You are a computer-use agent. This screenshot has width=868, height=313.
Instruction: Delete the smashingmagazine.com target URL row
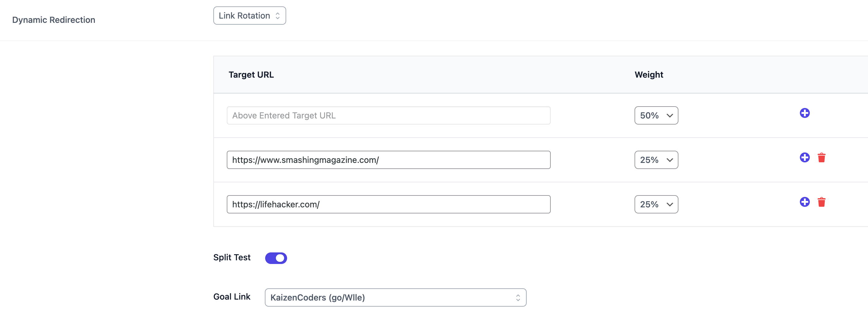coord(821,157)
